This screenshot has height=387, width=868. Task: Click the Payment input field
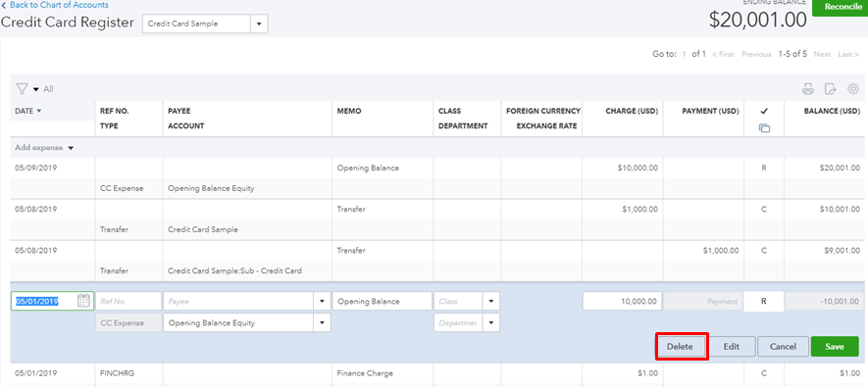click(703, 302)
